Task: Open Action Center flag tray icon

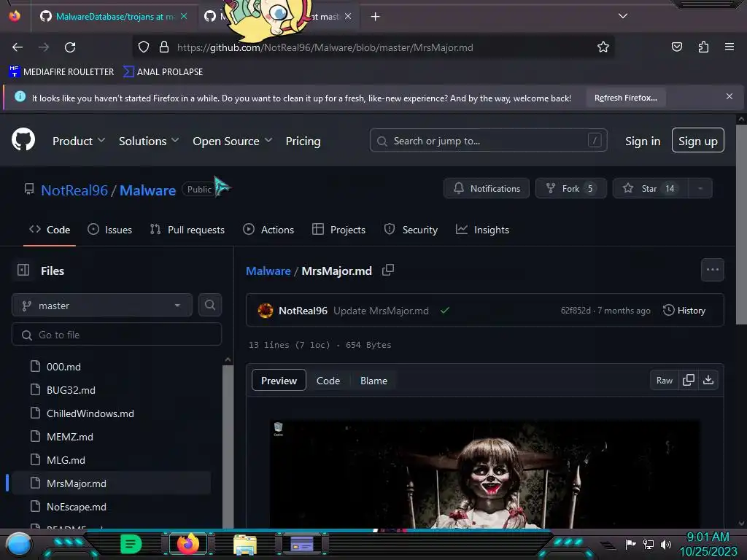Action: click(x=630, y=544)
